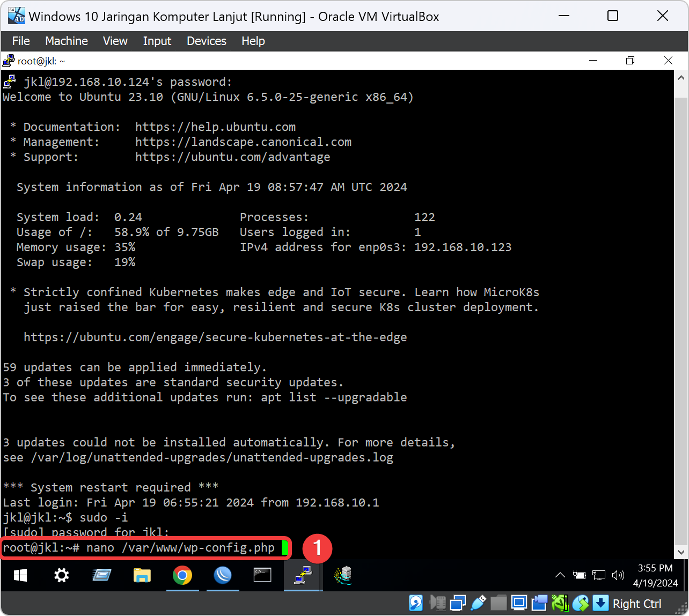Open the volume speaker tray icon
689x616 pixels.
[618, 576]
